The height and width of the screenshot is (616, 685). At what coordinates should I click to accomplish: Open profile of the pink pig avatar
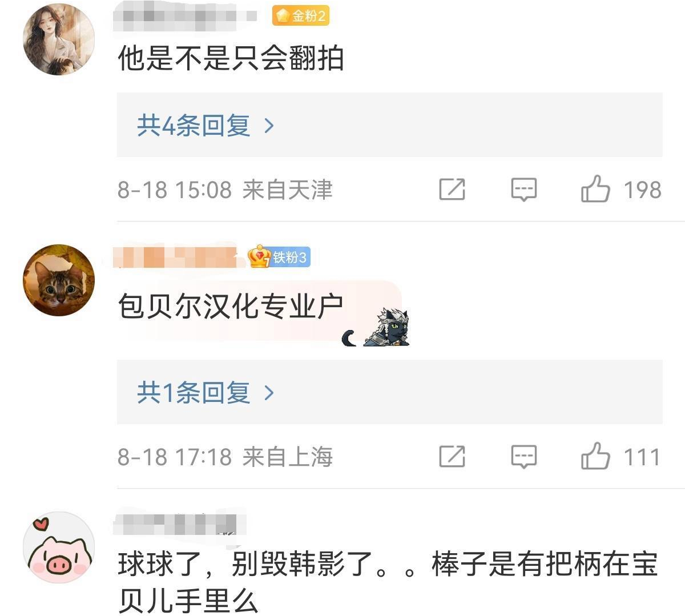pyautogui.click(x=58, y=547)
